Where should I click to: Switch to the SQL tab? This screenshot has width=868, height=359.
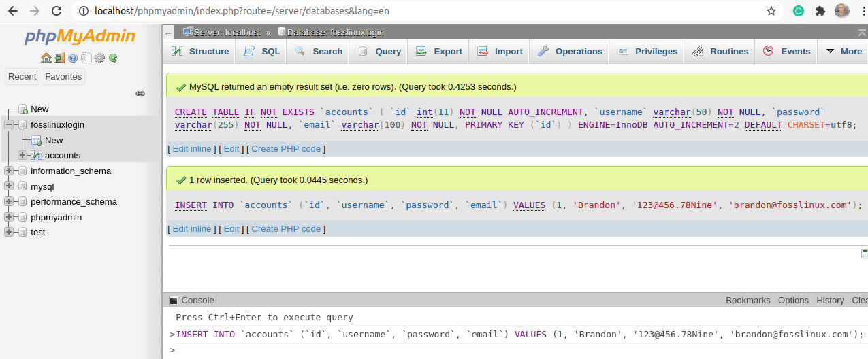261,52
